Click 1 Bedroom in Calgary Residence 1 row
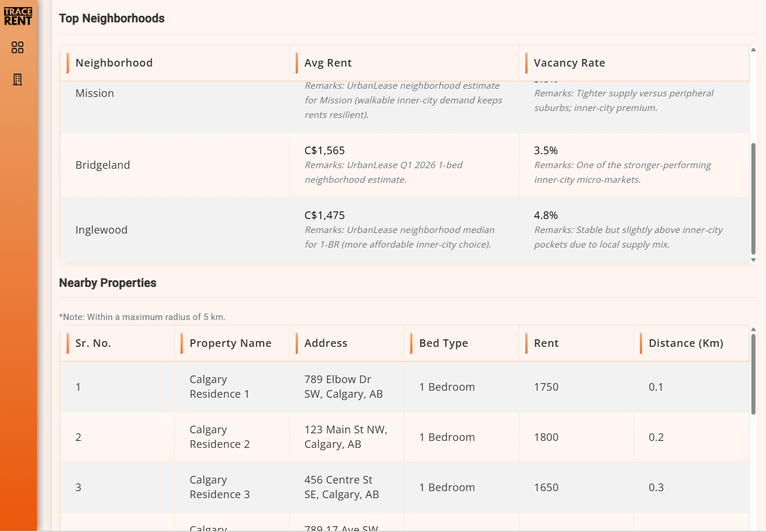Viewport: 766px width, 532px height. 447,387
